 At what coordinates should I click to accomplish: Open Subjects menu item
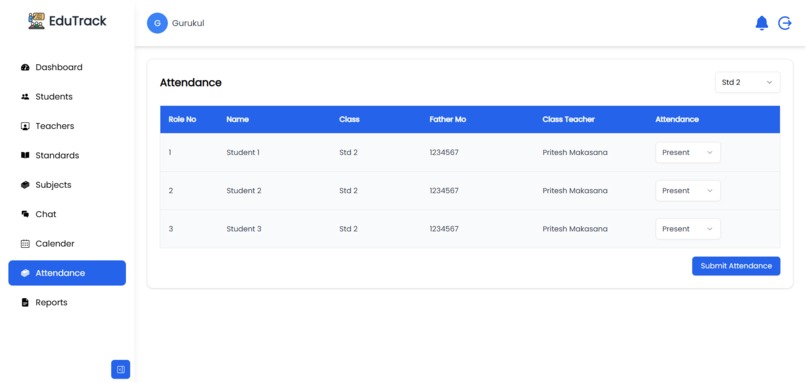coord(67,185)
